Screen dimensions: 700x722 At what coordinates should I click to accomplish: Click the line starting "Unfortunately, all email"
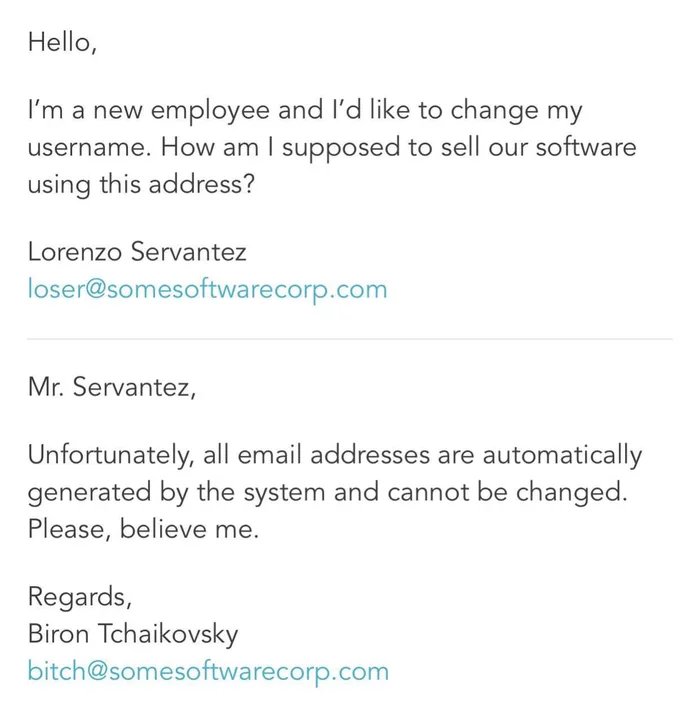(335, 455)
